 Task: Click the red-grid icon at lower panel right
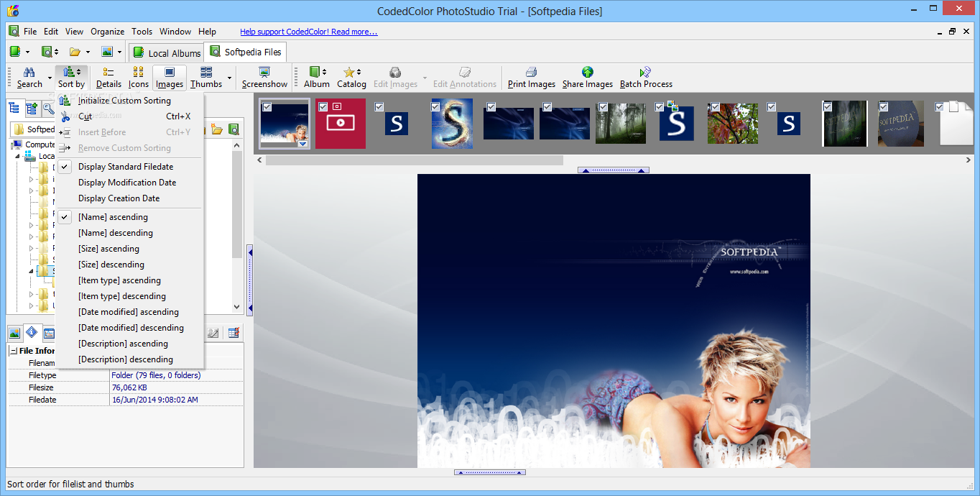pos(234,333)
